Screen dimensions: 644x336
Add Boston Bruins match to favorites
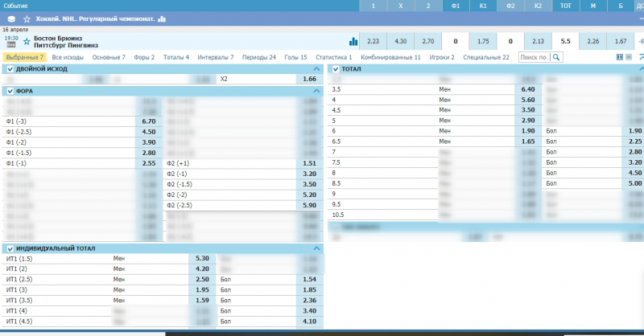point(27,40)
